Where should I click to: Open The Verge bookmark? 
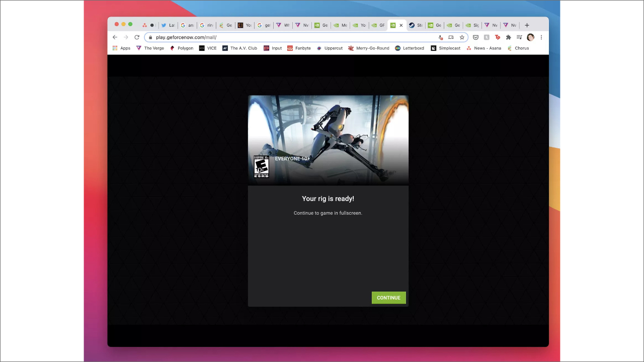coord(150,48)
